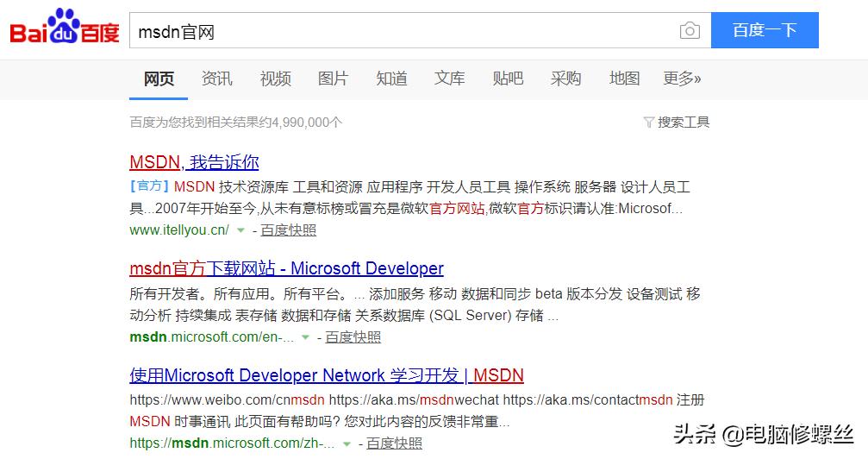Switch to the 采购 tab
The width and height of the screenshot is (868, 459).
(565, 79)
